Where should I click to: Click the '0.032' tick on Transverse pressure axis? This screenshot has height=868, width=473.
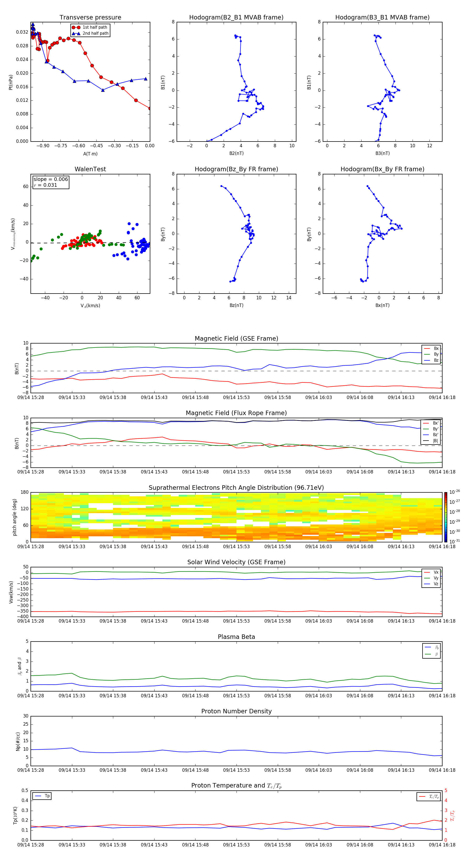pyautogui.click(x=22, y=32)
